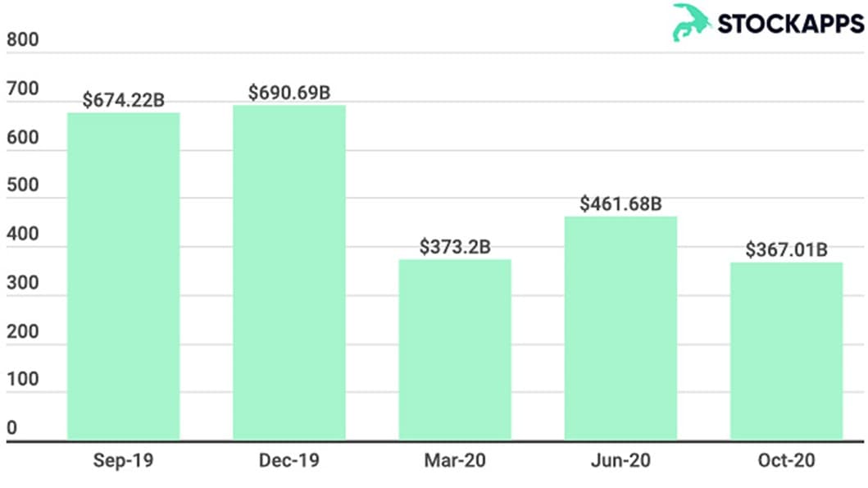Image resolution: width=868 pixels, height=488 pixels.
Task: Click the Oct-20 axis label
Action: [786, 461]
